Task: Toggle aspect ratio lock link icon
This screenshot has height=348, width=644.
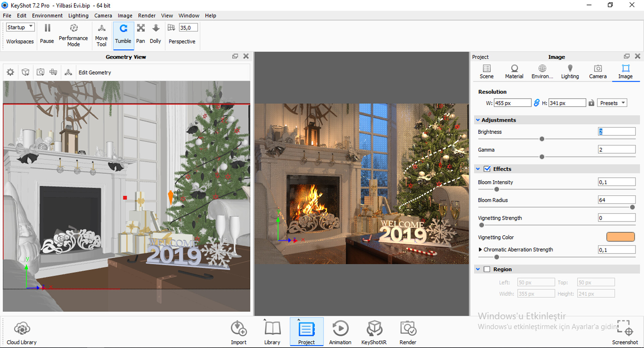Action: pyautogui.click(x=536, y=103)
